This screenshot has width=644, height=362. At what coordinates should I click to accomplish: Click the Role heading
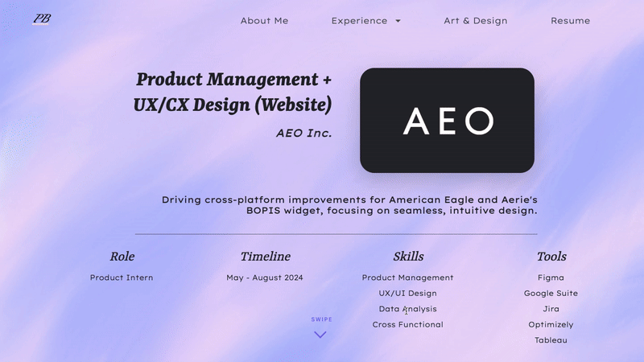click(122, 257)
